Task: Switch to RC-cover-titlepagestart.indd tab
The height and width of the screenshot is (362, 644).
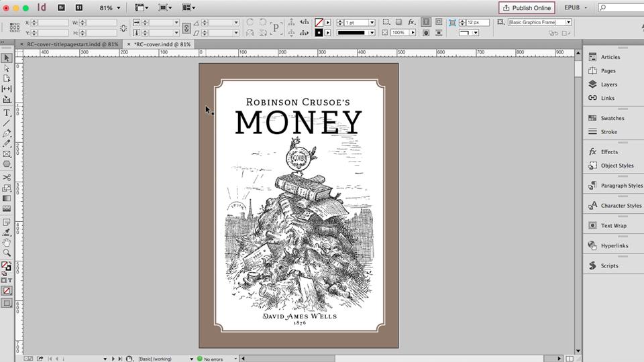Action: coord(72,44)
